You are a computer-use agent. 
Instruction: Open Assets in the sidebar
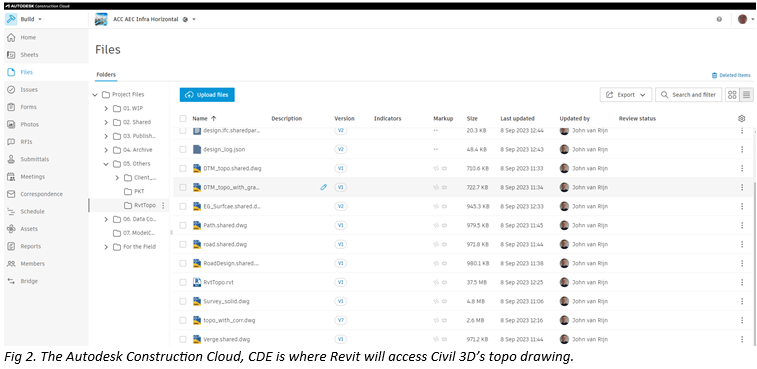click(29, 228)
